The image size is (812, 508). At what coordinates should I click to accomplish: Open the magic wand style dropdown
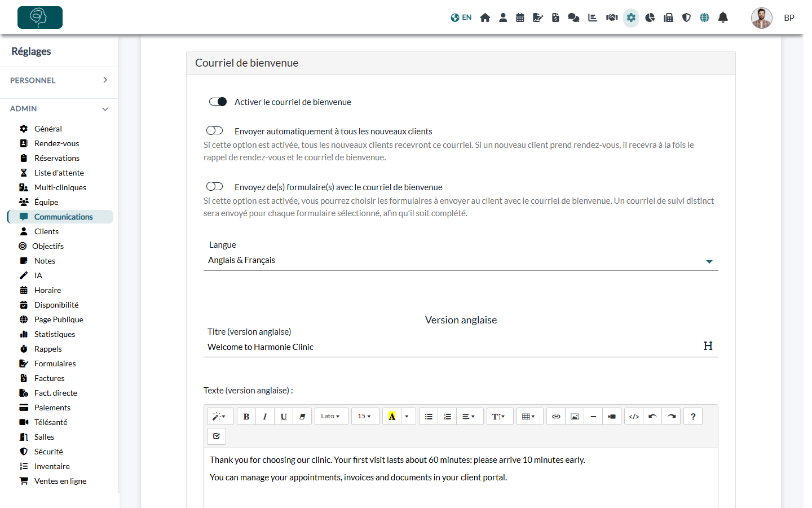[220, 417]
